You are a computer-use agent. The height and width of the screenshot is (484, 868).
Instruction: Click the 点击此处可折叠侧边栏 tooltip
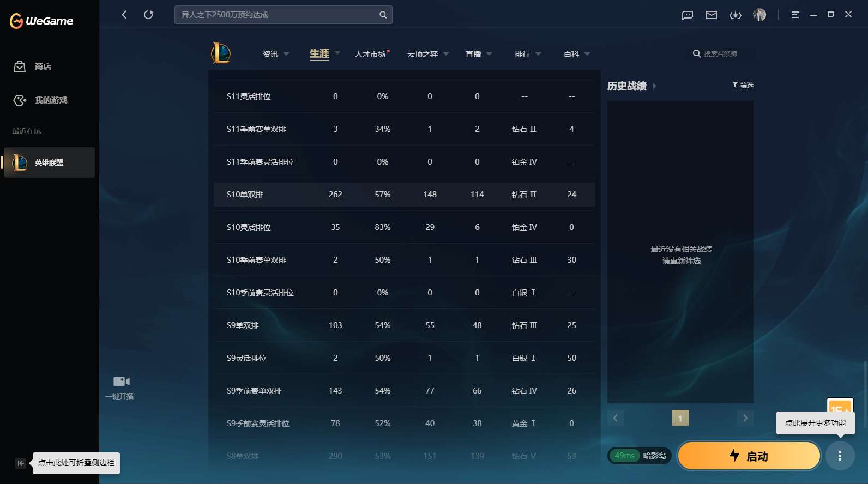(76, 463)
